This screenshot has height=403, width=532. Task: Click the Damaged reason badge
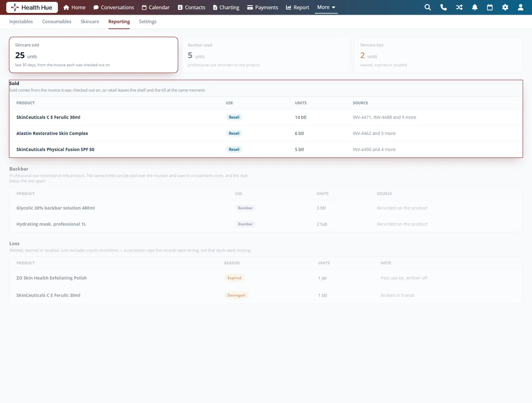tap(236, 295)
